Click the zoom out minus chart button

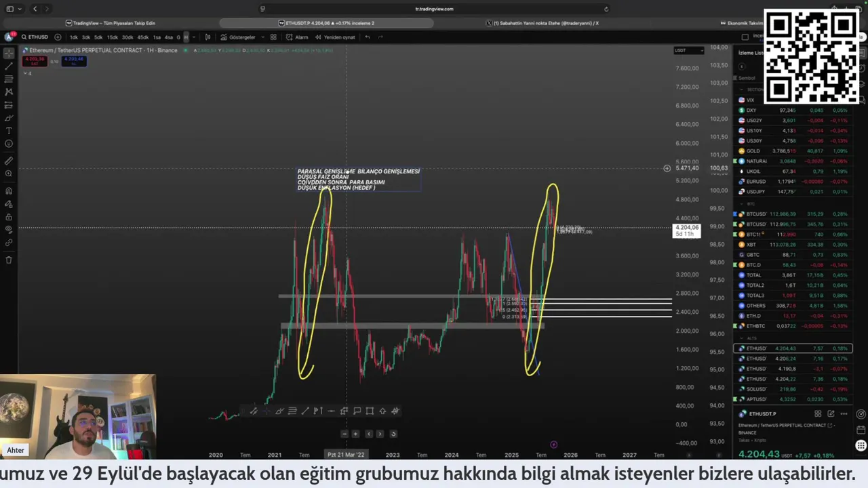tap(344, 434)
